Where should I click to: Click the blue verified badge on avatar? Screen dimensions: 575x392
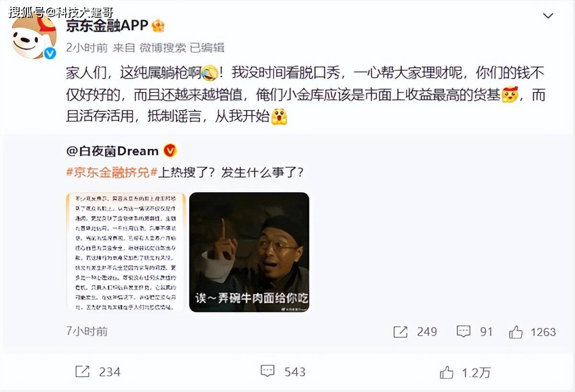50,53
